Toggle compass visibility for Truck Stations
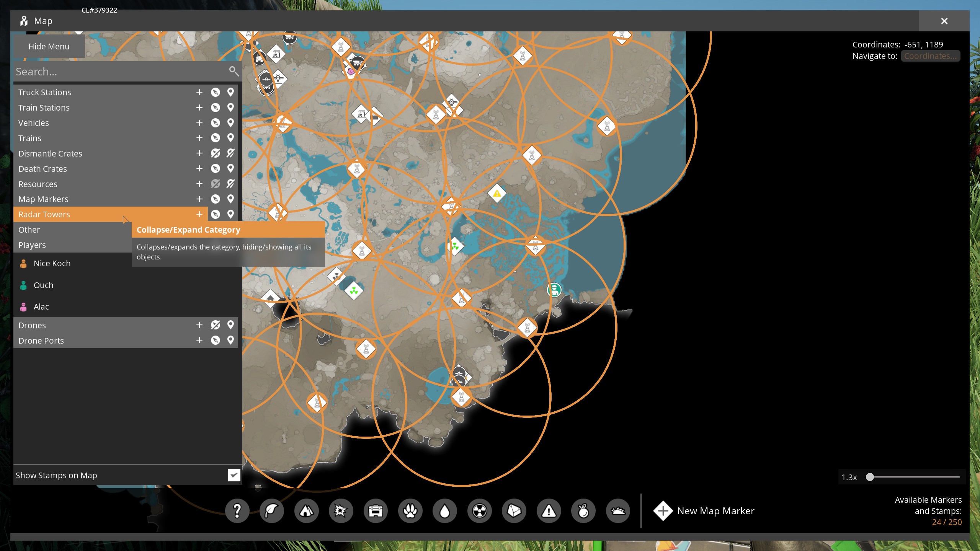 (x=216, y=92)
